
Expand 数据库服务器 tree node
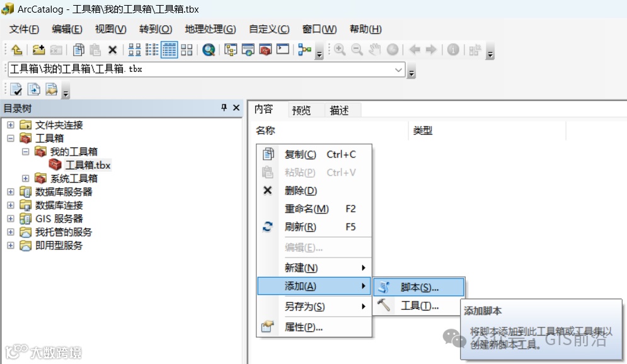pos(10,192)
